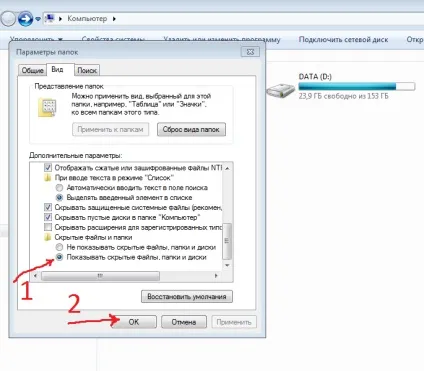The image size is (424, 371).
Task: Open the recent pages dropdown arrow
Action: 38,19
